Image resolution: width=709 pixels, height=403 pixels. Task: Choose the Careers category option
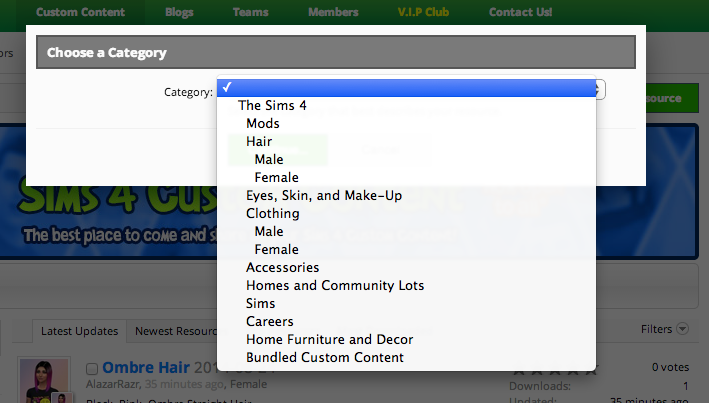tap(406, 322)
